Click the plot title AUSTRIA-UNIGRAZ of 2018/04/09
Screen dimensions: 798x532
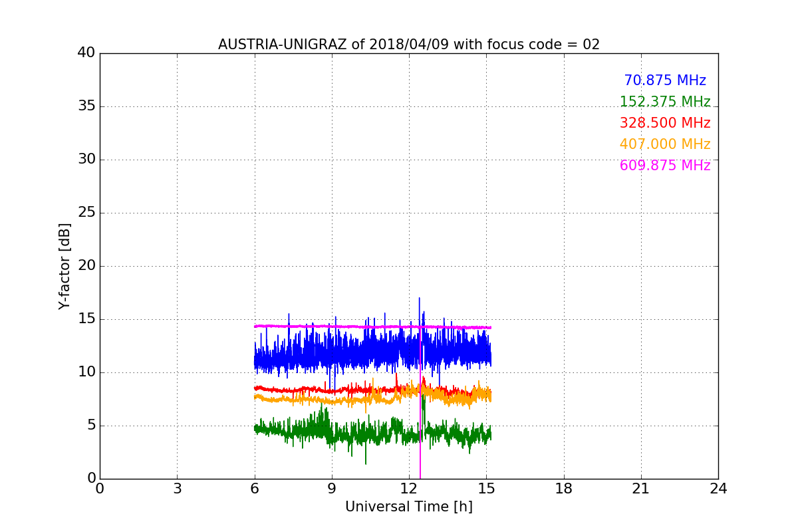tap(409, 45)
